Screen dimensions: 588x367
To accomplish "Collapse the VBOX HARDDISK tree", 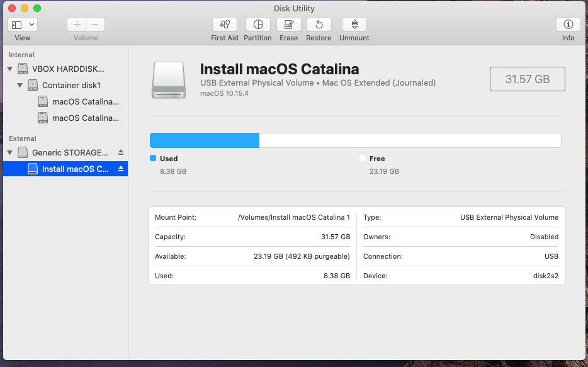I will (x=10, y=69).
